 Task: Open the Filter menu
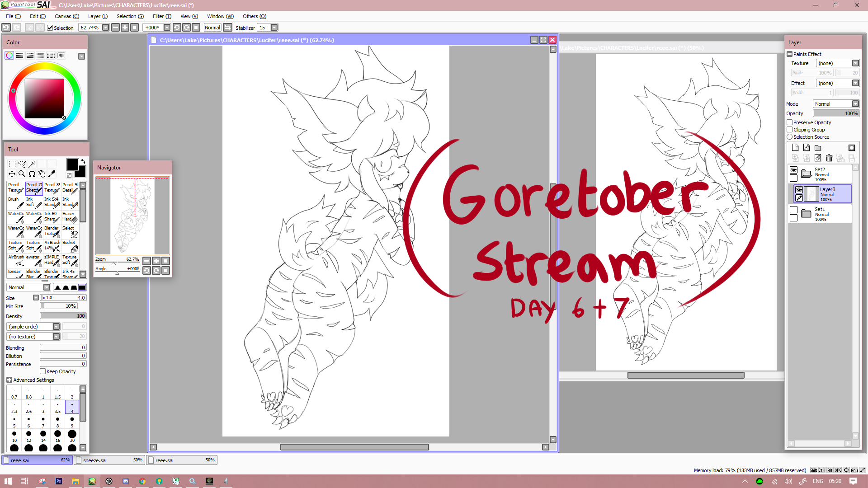click(161, 16)
